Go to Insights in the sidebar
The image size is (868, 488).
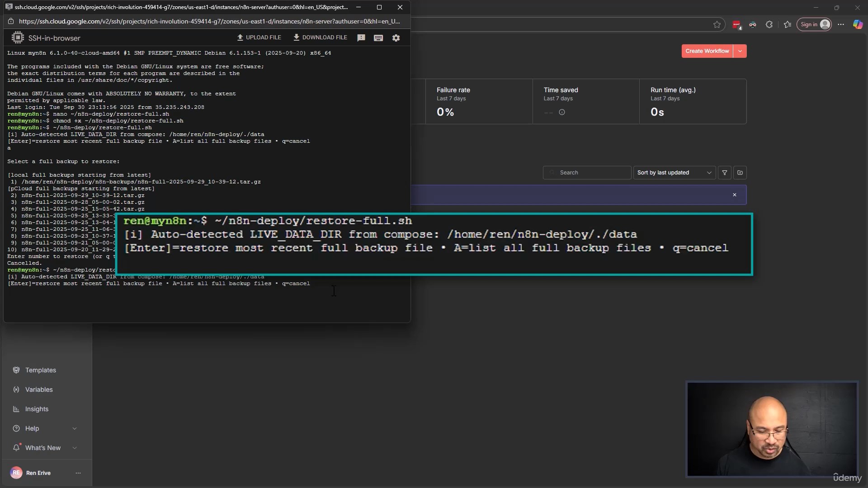tap(37, 409)
